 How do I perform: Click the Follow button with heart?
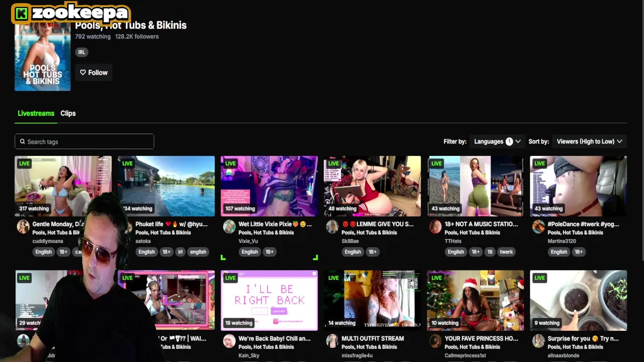pyautogui.click(x=94, y=72)
